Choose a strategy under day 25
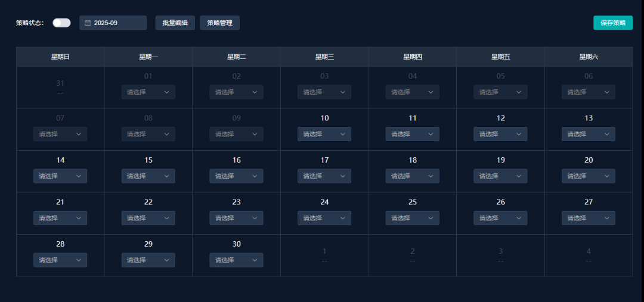644x302 pixels. [413, 218]
